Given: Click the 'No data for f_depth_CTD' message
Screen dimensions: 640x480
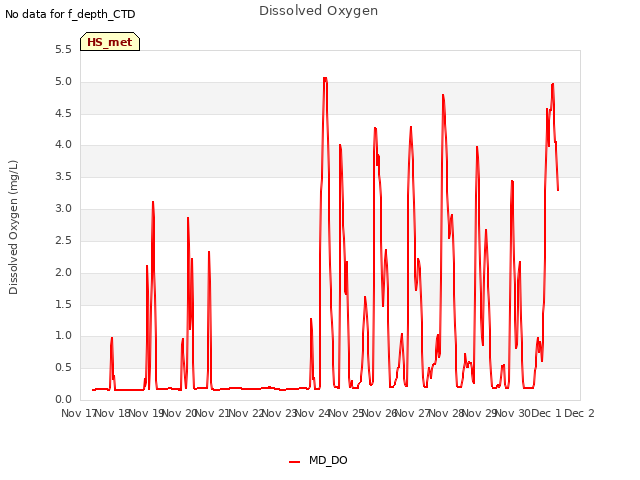Looking at the screenshot, I should 70,14.
